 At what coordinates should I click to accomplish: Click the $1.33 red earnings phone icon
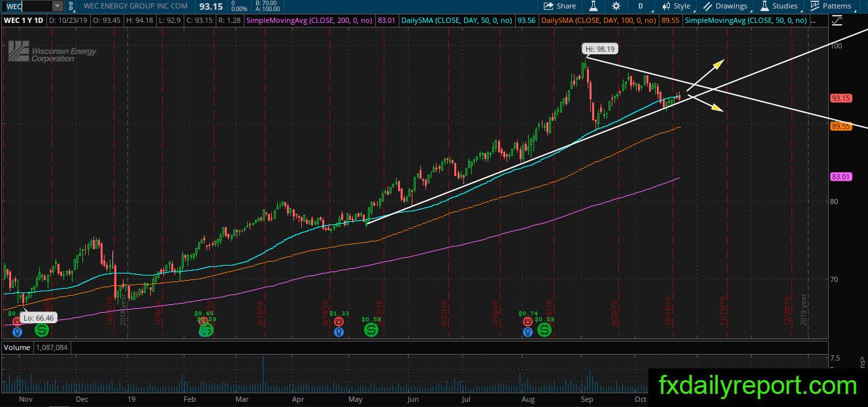coord(338,322)
